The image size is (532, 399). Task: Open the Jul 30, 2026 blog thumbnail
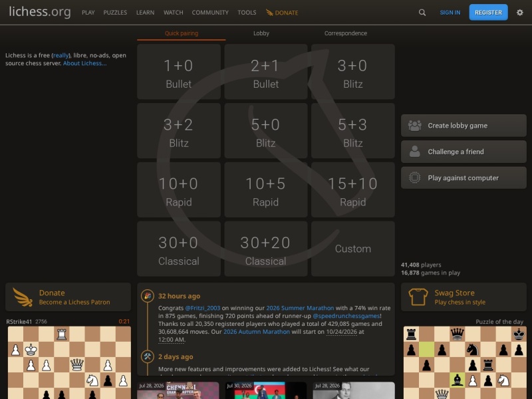(x=265, y=390)
